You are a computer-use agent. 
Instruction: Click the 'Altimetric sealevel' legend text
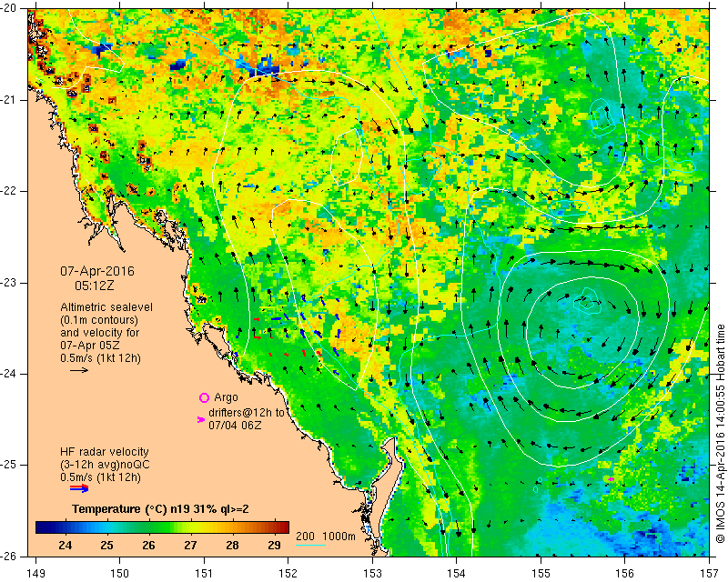106,307
